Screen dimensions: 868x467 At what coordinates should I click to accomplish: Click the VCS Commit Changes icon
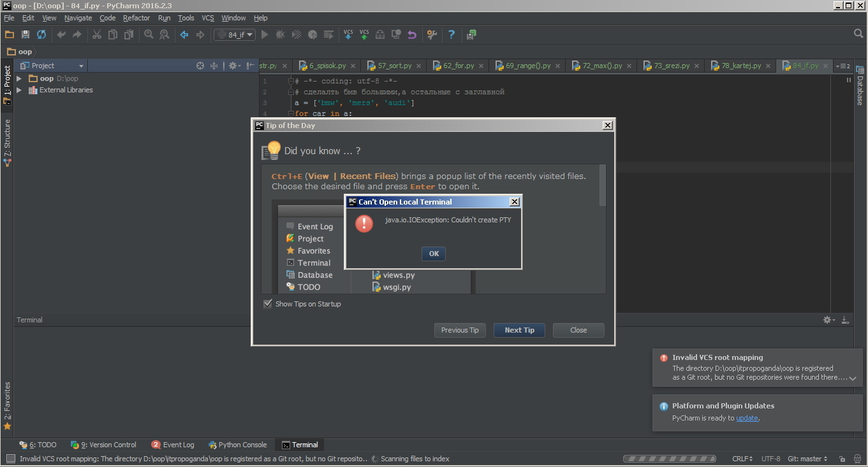click(364, 34)
